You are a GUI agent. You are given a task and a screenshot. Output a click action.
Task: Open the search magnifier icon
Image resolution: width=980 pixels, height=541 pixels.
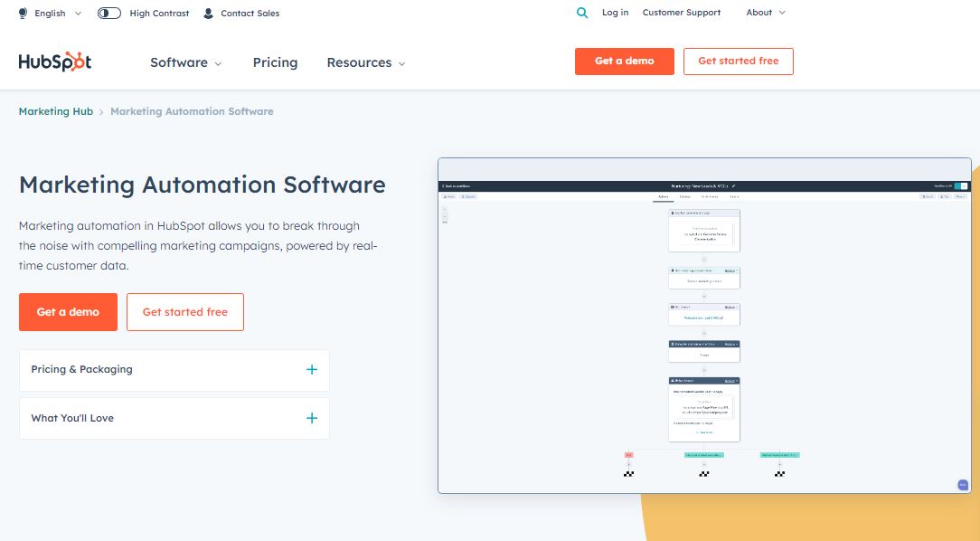point(582,13)
